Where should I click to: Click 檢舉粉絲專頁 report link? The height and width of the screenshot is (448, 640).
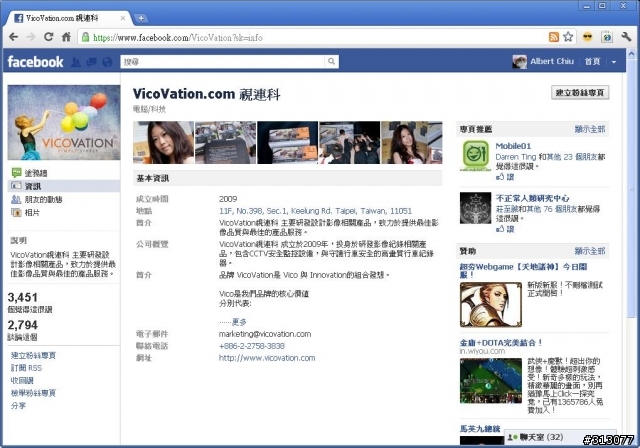point(33,393)
